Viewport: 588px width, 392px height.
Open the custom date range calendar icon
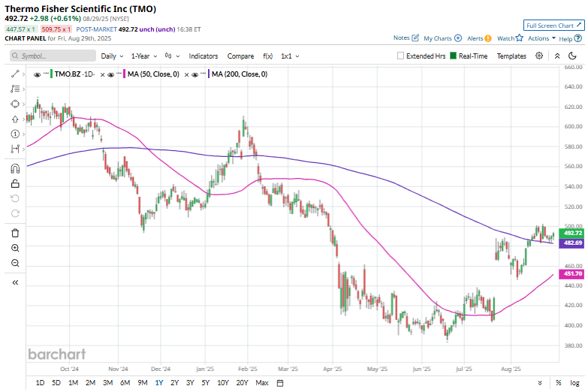[280, 383]
